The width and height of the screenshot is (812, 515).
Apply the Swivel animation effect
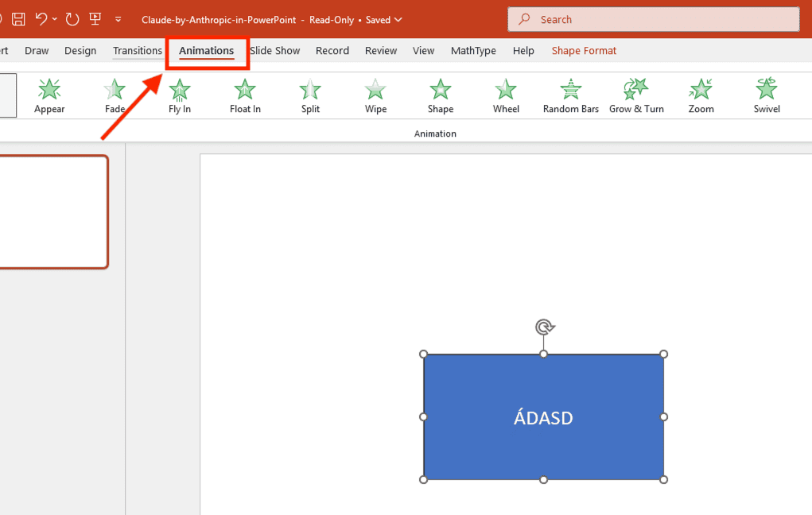click(x=766, y=94)
